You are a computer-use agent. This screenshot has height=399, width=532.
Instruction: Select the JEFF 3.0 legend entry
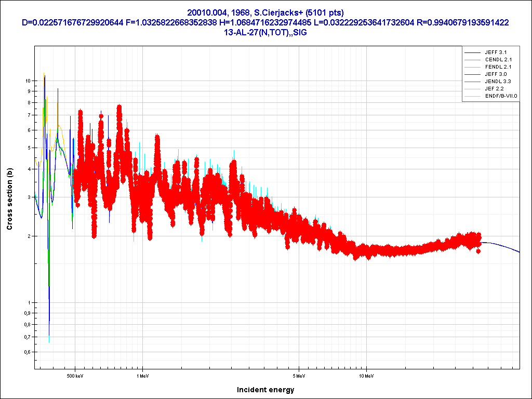(x=495, y=74)
